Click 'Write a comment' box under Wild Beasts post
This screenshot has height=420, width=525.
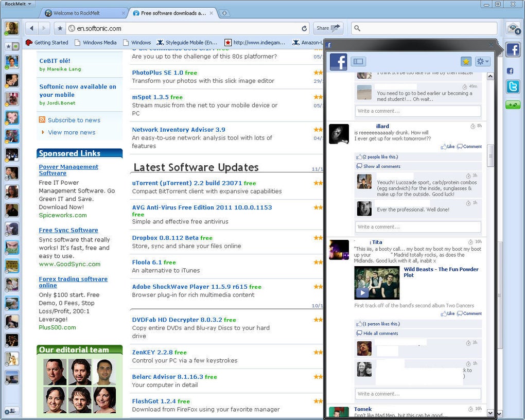point(418,394)
